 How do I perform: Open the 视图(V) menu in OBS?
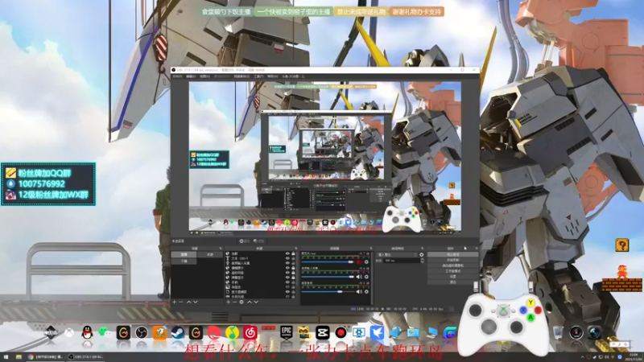pos(204,76)
